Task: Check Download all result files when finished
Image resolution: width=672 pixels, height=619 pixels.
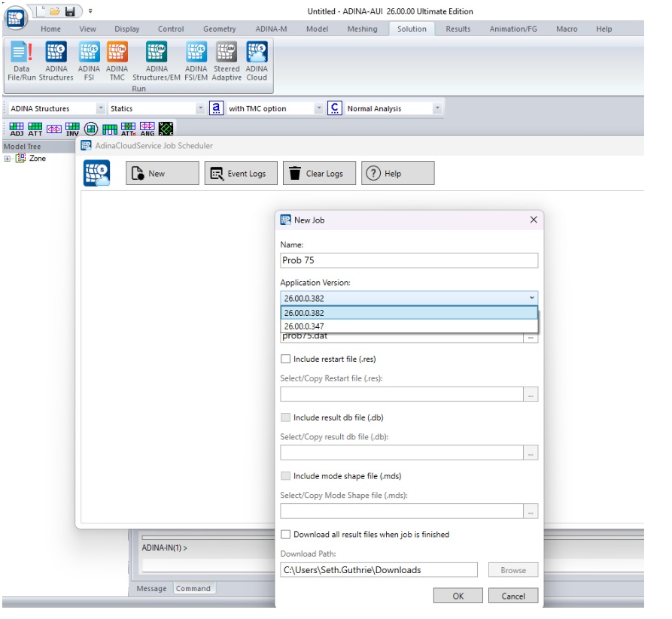Action: 285,535
